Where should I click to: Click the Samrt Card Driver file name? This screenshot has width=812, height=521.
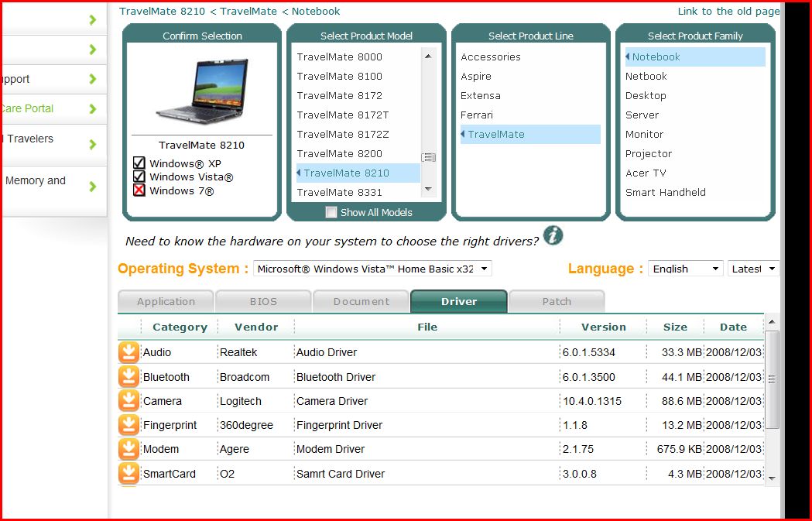tap(341, 474)
